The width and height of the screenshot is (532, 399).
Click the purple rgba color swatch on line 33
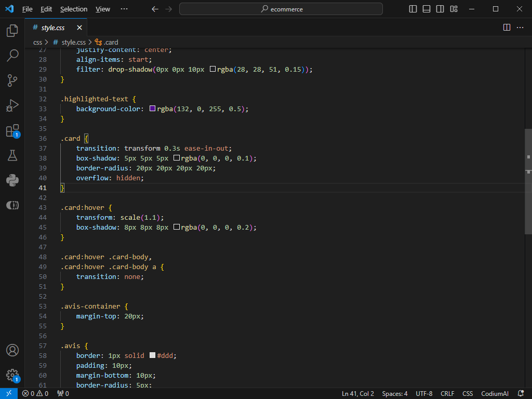pos(152,109)
